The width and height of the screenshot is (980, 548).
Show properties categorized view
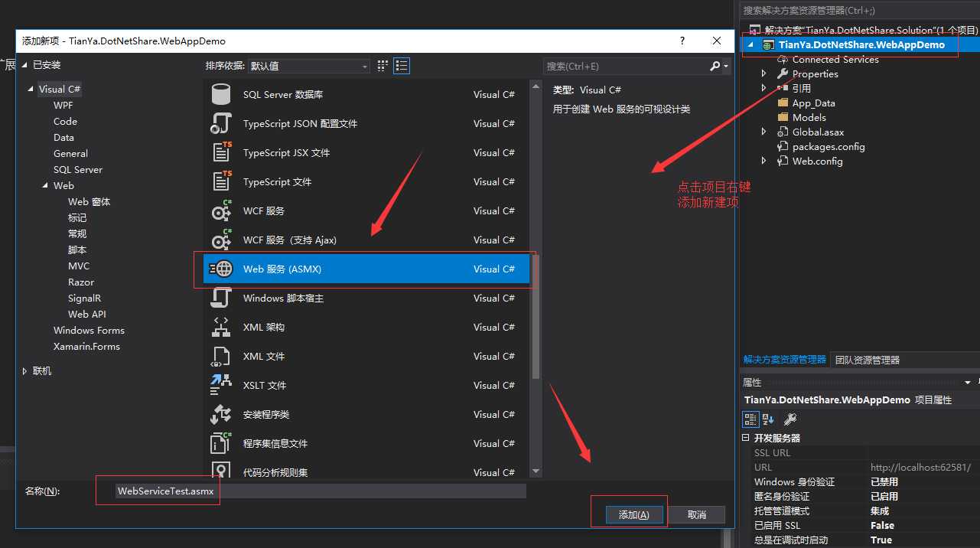(x=750, y=419)
